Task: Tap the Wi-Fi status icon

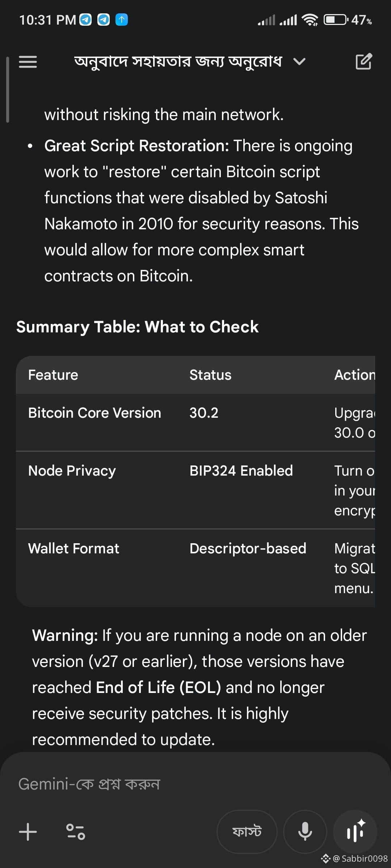Action: (310, 20)
